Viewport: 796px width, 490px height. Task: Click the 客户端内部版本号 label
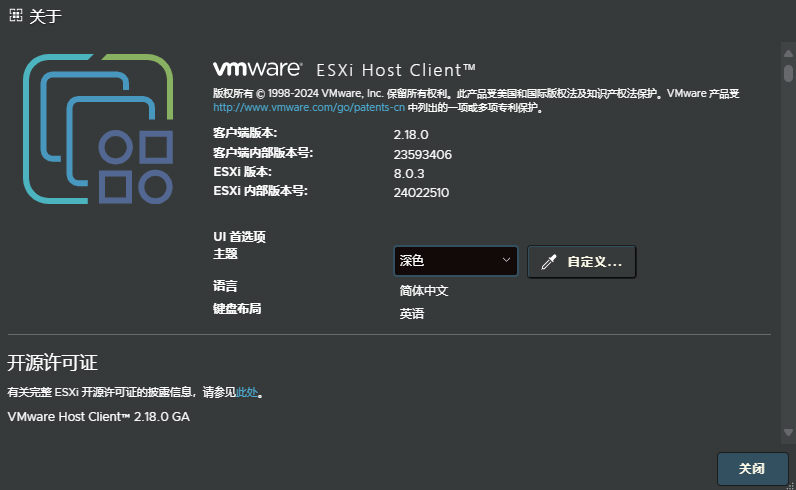(263, 152)
